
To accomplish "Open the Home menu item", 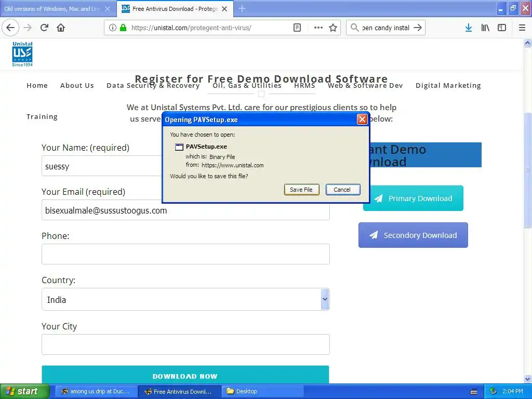I will [37, 86].
